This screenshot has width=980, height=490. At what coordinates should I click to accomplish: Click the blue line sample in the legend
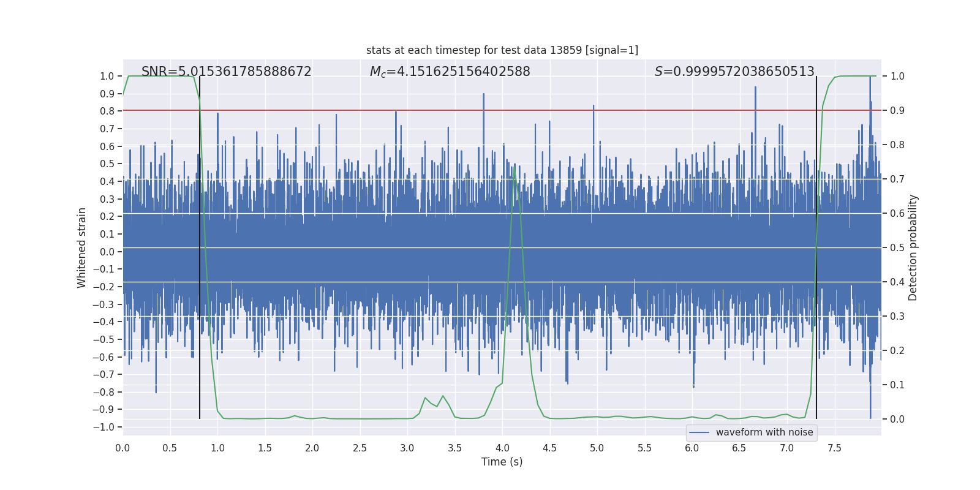699,432
